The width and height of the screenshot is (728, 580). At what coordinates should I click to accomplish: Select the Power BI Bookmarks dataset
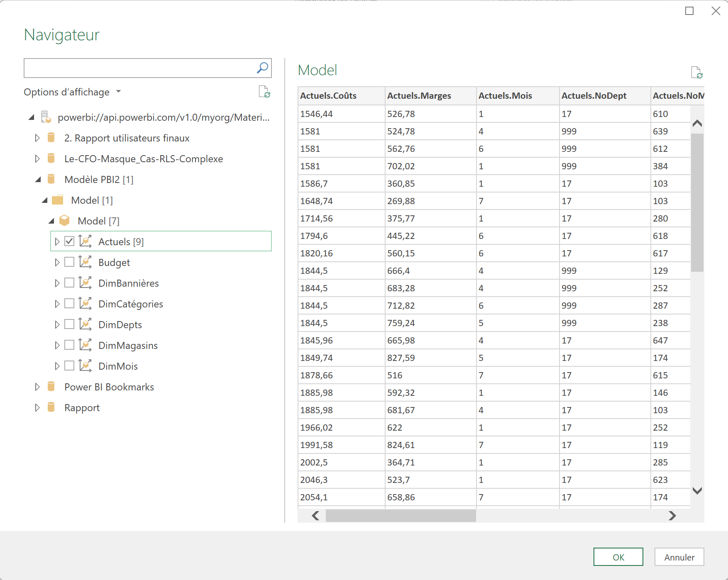click(109, 387)
